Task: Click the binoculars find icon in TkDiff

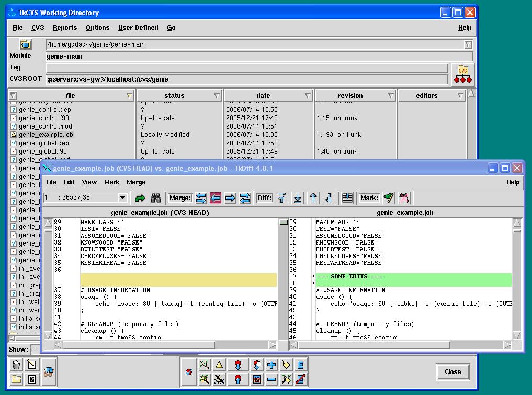Action: [155, 198]
